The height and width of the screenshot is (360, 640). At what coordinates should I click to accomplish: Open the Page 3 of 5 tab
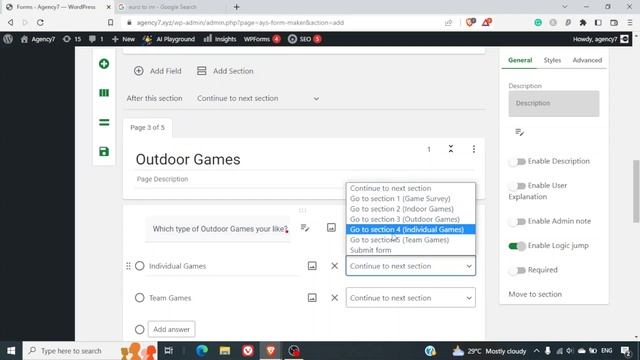pos(147,127)
